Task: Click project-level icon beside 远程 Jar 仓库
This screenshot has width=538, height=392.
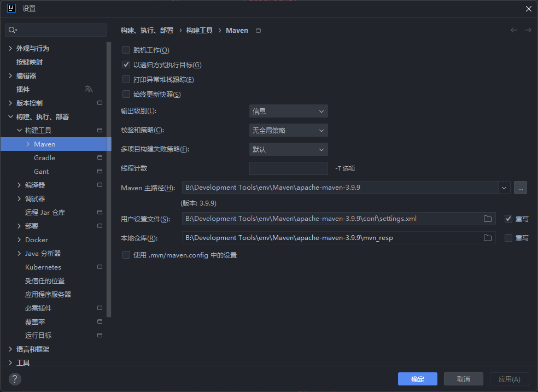Action: [100, 212]
